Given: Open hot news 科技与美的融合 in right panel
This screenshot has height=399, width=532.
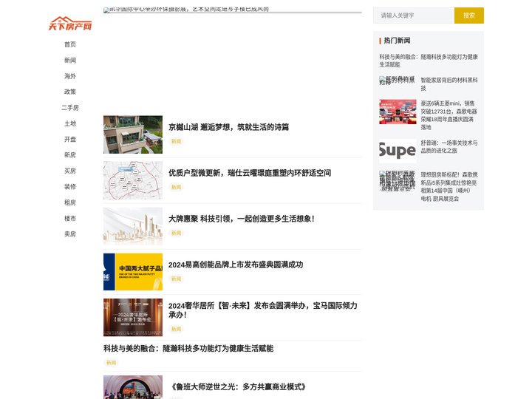Looking at the screenshot, I should [429, 61].
